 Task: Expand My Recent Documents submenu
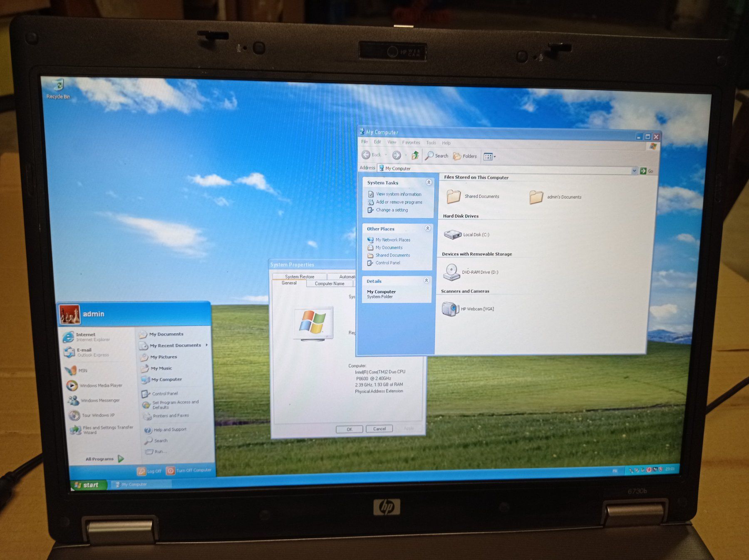pyautogui.click(x=174, y=345)
